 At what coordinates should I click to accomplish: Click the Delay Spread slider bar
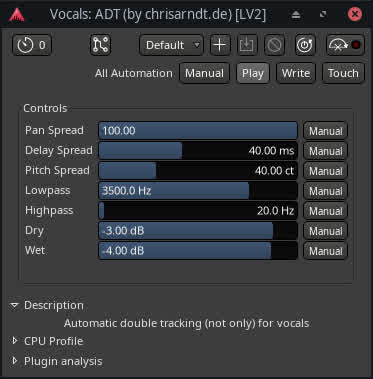pyautogui.click(x=198, y=151)
